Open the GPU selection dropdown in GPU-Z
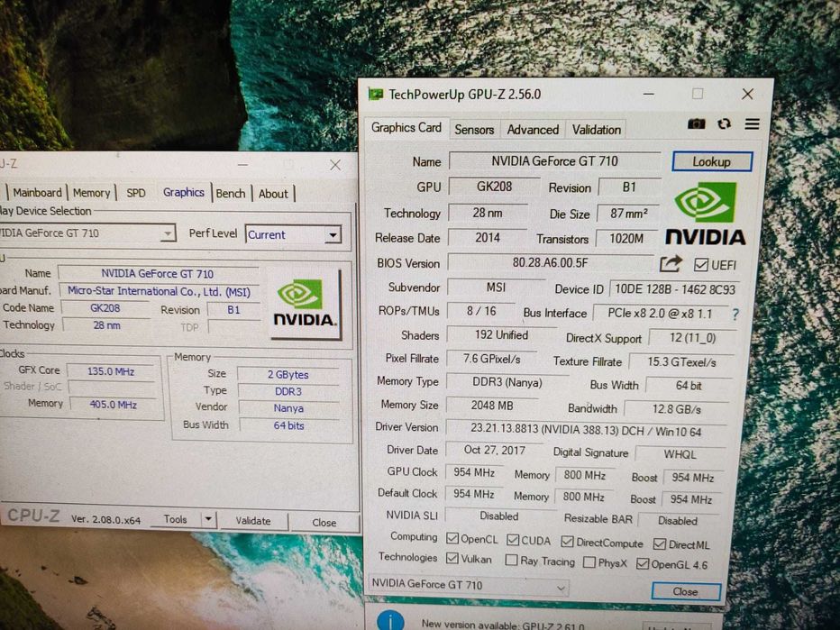 click(468, 585)
